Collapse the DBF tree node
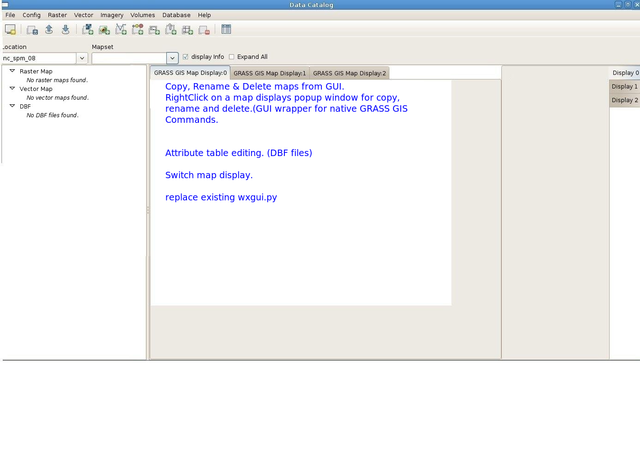The width and height of the screenshot is (640, 452). point(12,106)
